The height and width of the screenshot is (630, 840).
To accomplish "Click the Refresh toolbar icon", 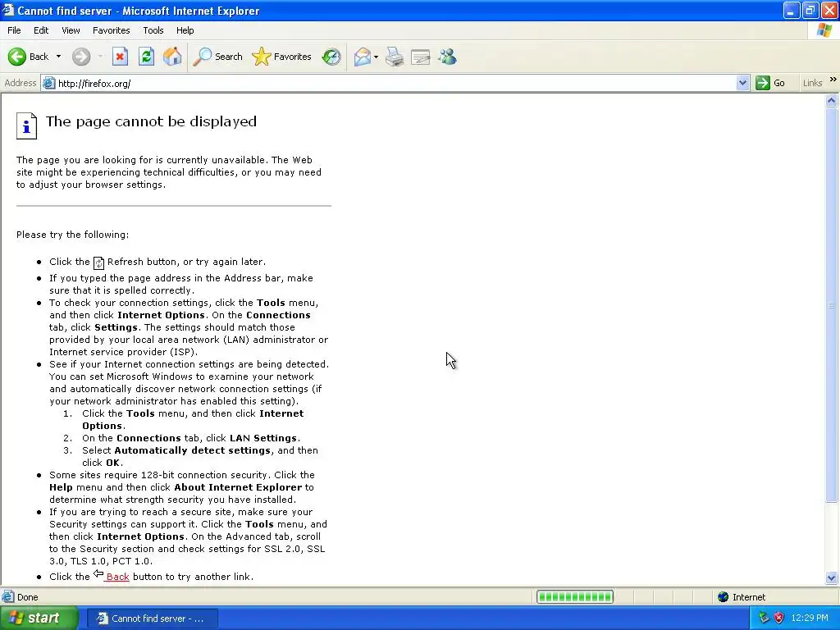I will point(146,57).
